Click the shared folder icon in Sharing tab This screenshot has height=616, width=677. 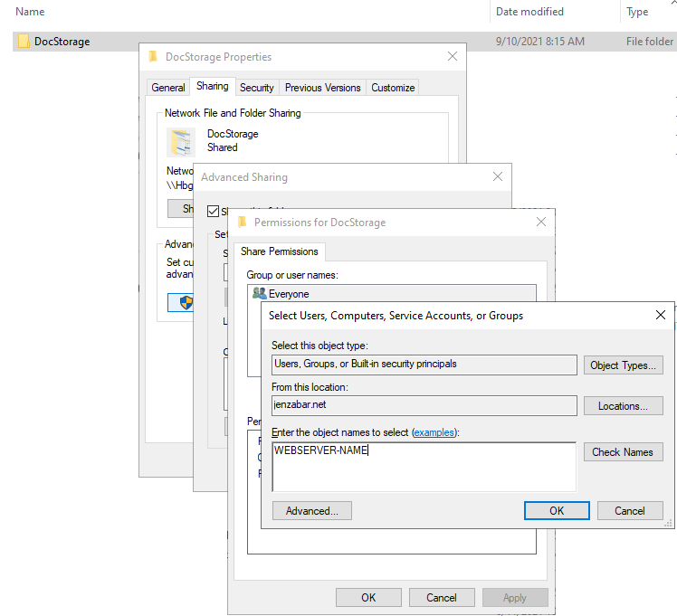coord(181,142)
